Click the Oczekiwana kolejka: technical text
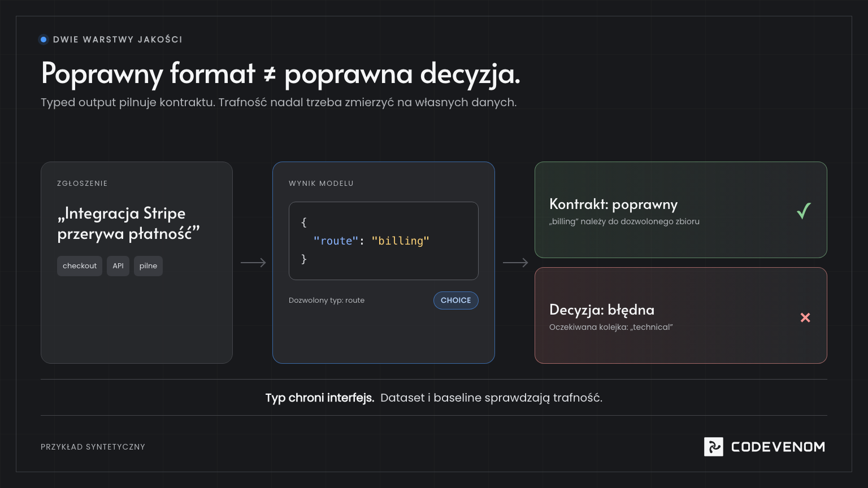Screen dimensions: 868x488 [x=611, y=327]
